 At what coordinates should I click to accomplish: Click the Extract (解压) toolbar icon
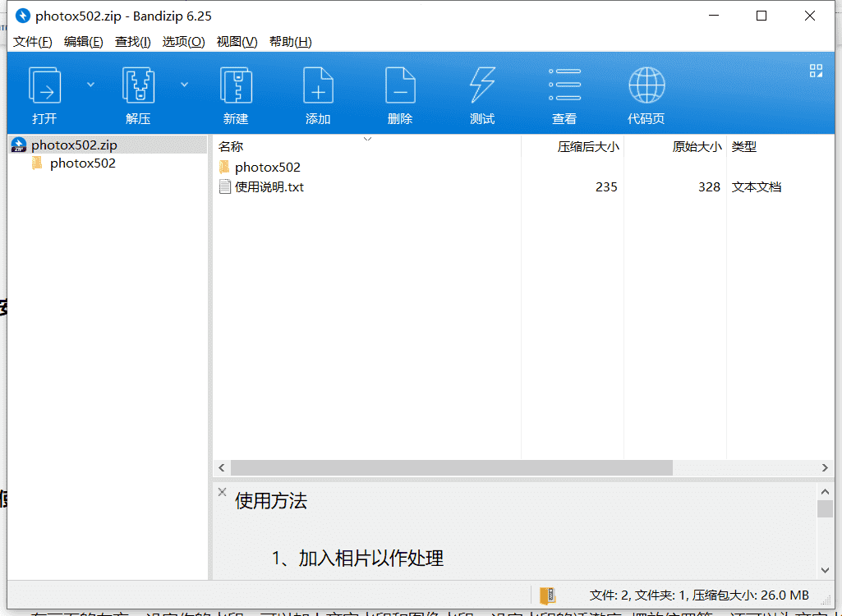click(x=138, y=85)
